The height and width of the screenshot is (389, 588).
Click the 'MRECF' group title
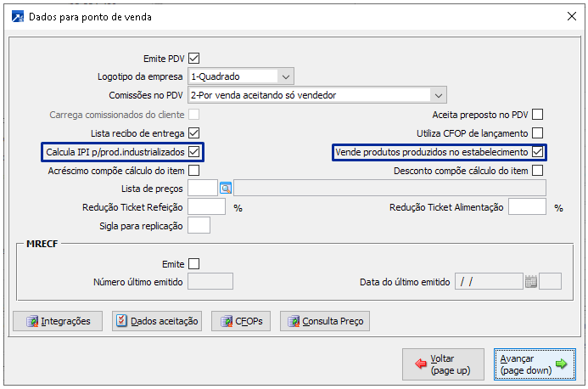[x=42, y=244]
